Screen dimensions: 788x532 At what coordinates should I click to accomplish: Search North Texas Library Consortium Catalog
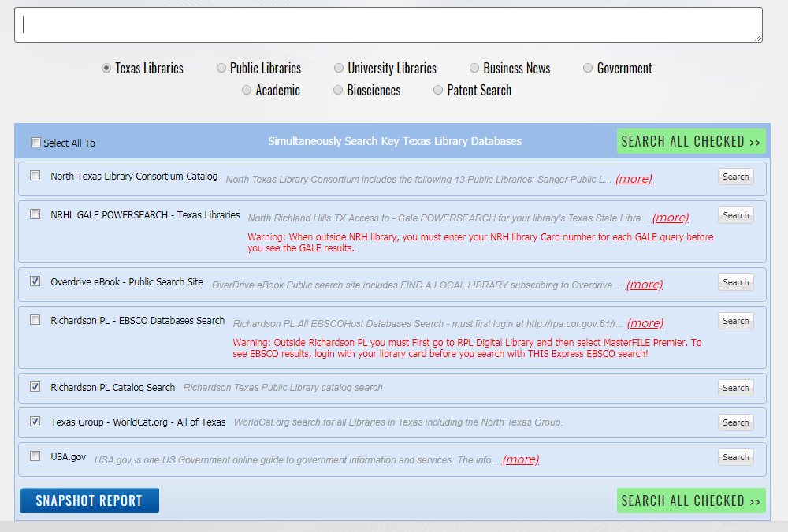click(x=736, y=177)
